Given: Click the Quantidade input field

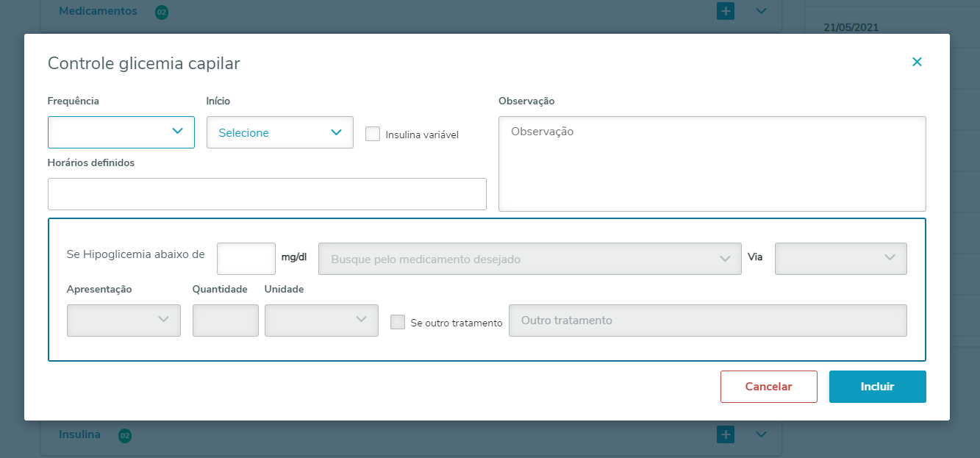Looking at the screenshot, I should [226, 321].
